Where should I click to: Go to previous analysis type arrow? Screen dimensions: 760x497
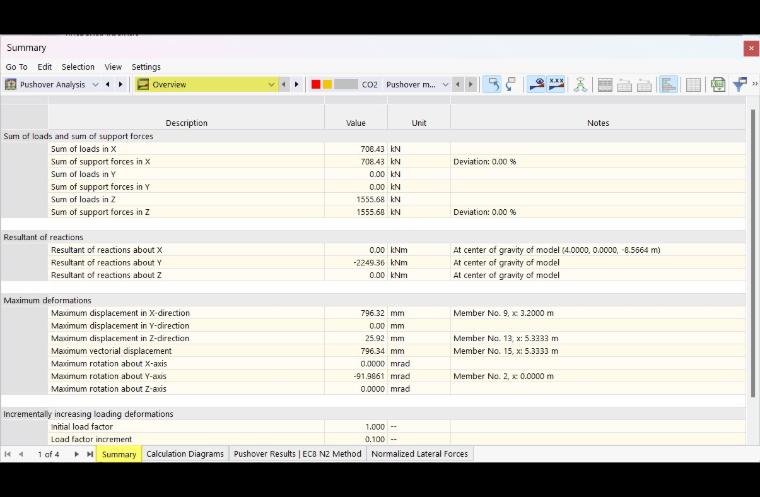pyautogui.click(x=108, y=84)
